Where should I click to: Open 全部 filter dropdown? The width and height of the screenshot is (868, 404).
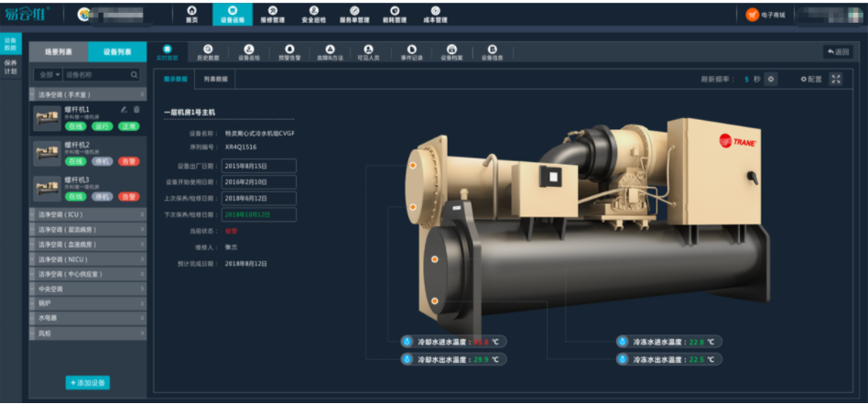(50, 74)
